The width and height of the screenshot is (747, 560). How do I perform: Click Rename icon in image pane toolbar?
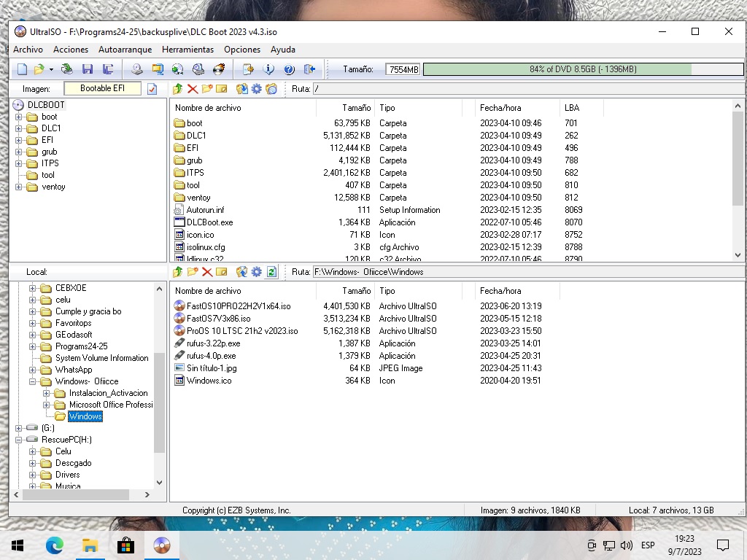click(222, 88)
